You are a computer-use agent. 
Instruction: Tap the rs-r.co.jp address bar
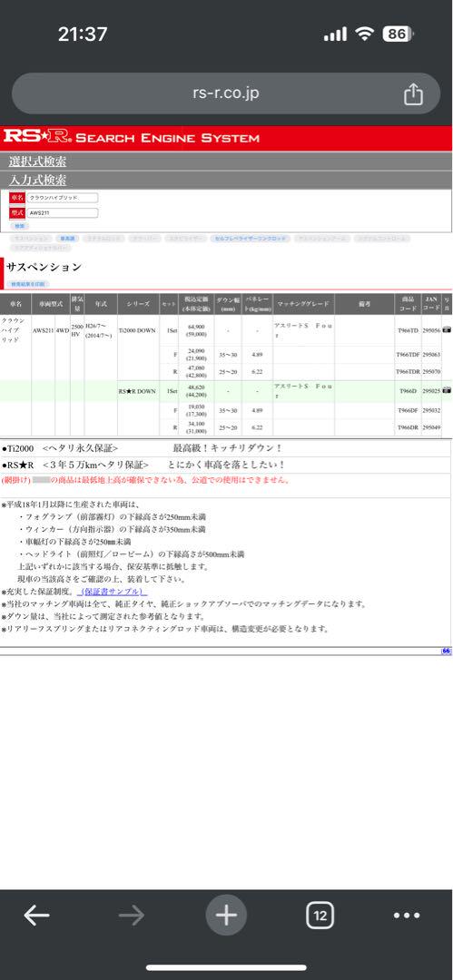pyautogui.click(x=226, y=93)
